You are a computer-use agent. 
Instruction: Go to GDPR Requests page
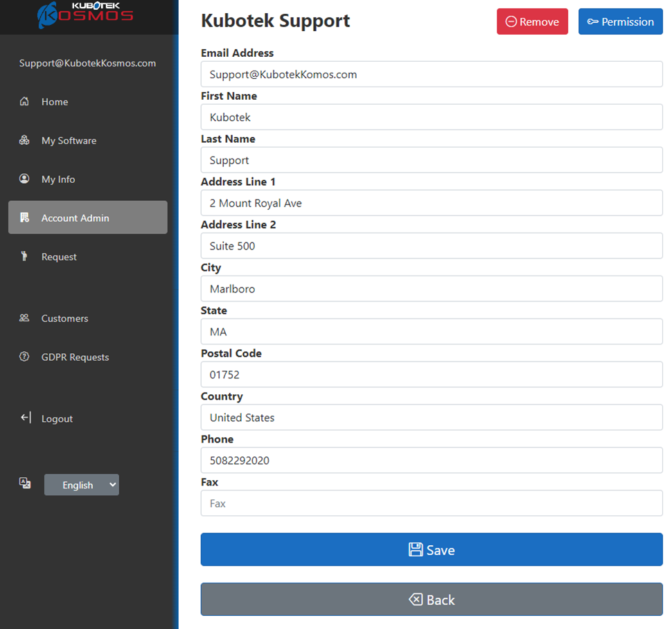click(x=75, y=357)
